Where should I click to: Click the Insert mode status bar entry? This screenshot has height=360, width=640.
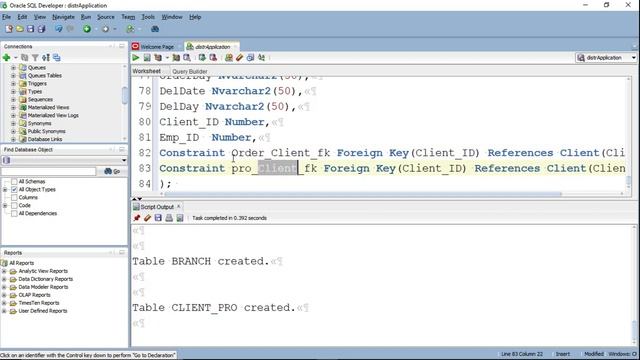562,354
